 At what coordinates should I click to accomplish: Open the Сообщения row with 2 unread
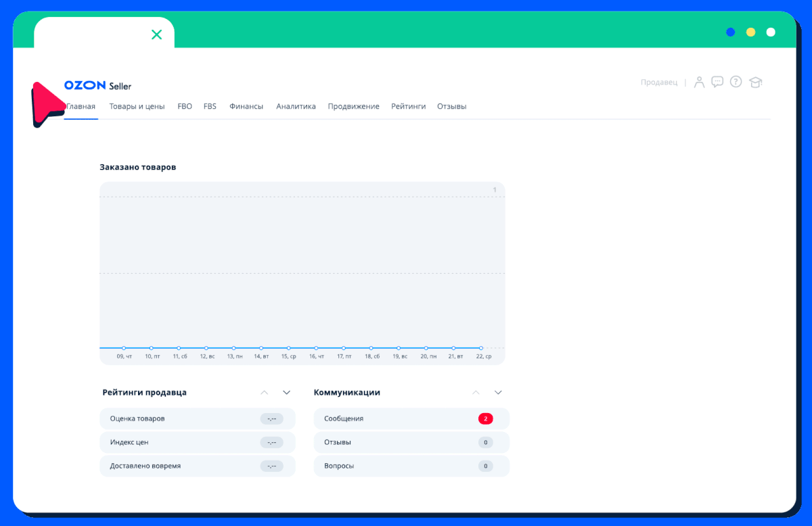411,419
